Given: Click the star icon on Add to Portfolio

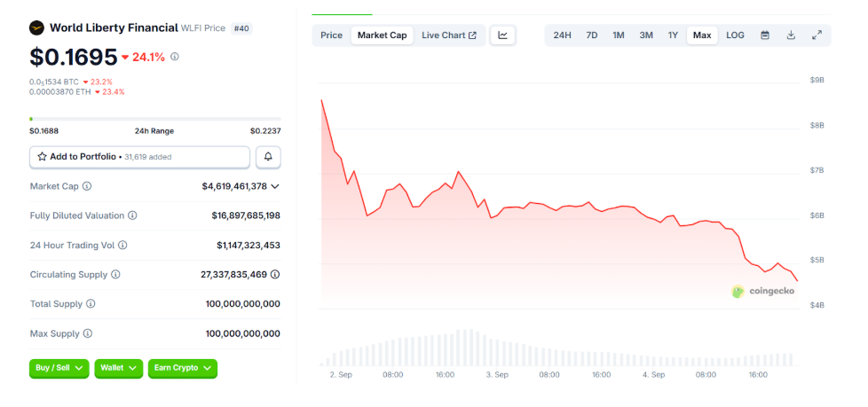Looking at the screenshot, I should pyautogui.click(x=42, y=157).
